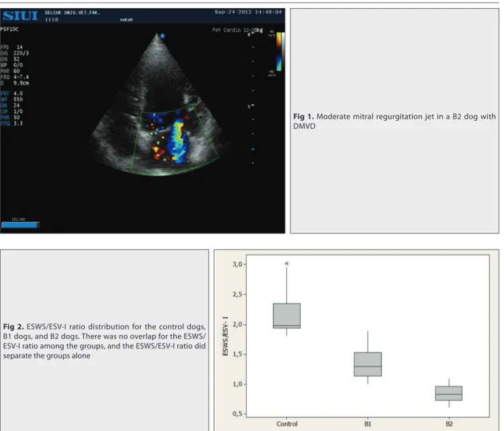Click the 'Control' x-axis label
Screen dimensions: 504x431
tap(287, 424)
